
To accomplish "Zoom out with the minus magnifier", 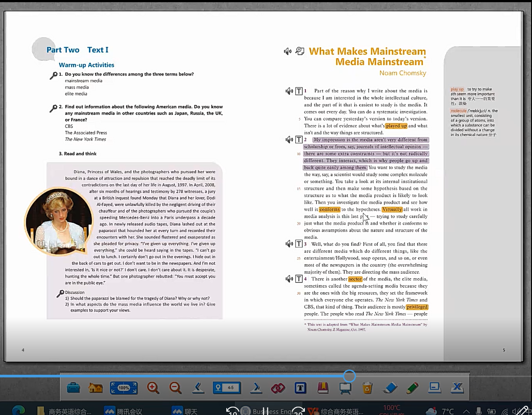I will coord(176,387).
